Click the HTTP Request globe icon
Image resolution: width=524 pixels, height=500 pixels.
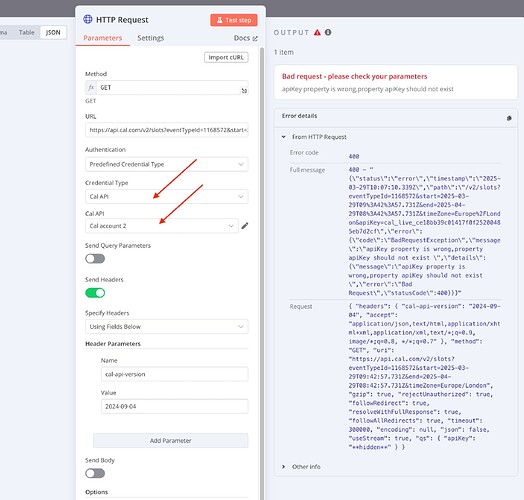click(x=88, y=19)
